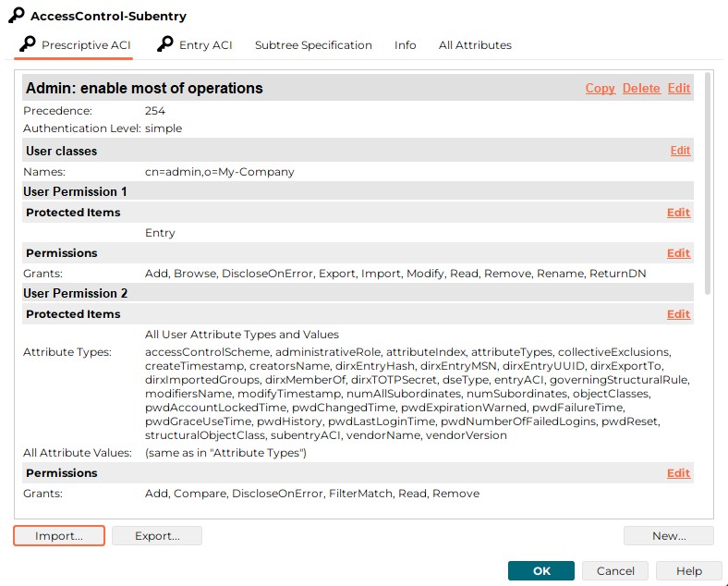
Task: Click the 'User Permission 2' heading
Action: 75,294
